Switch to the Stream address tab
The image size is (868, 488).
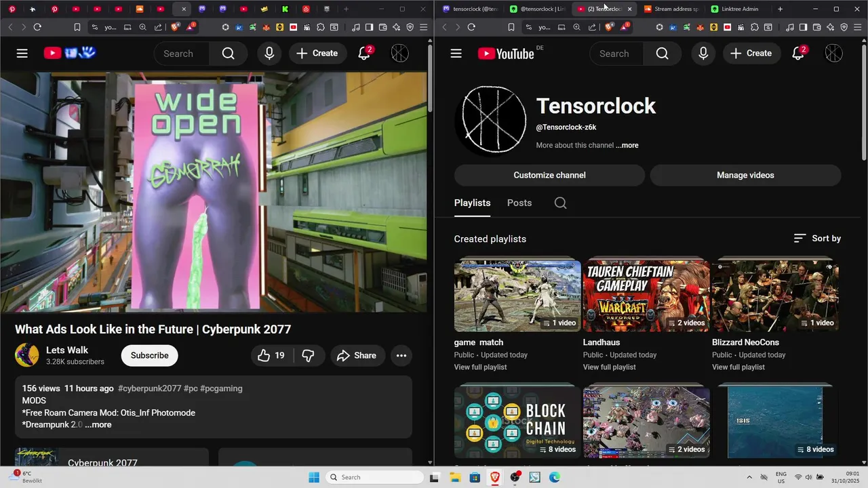tap(671, 9)
